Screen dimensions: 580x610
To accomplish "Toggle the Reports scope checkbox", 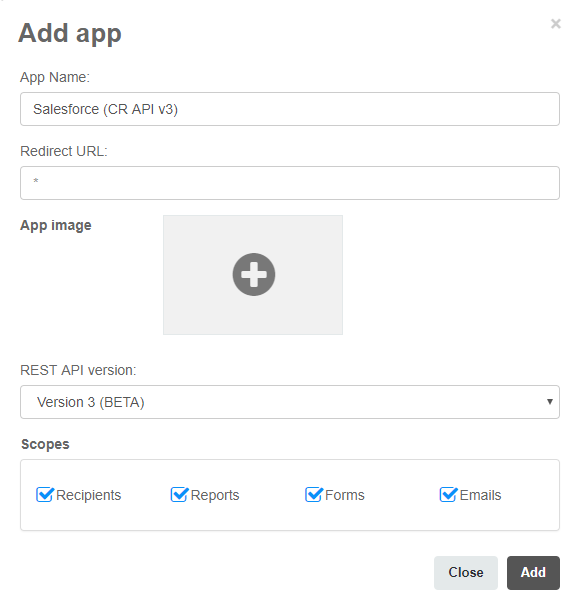I will (179, 495).
